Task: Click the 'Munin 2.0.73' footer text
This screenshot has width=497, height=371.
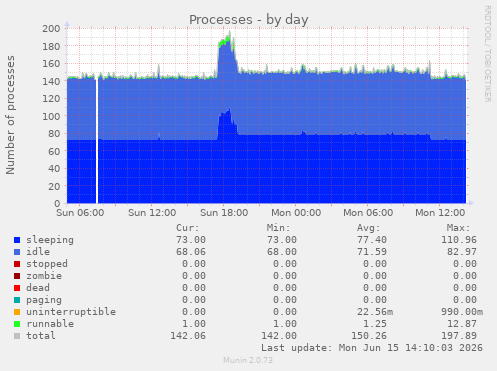Action: [248, 360]
